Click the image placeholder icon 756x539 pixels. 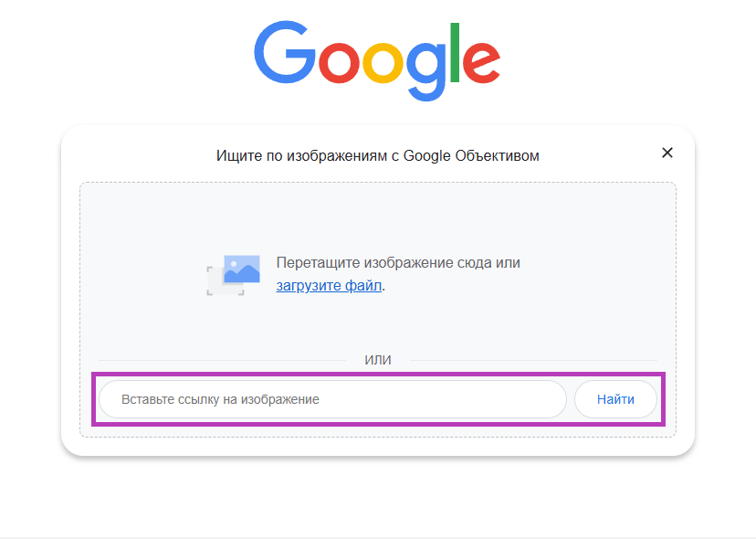click(233, 274)
